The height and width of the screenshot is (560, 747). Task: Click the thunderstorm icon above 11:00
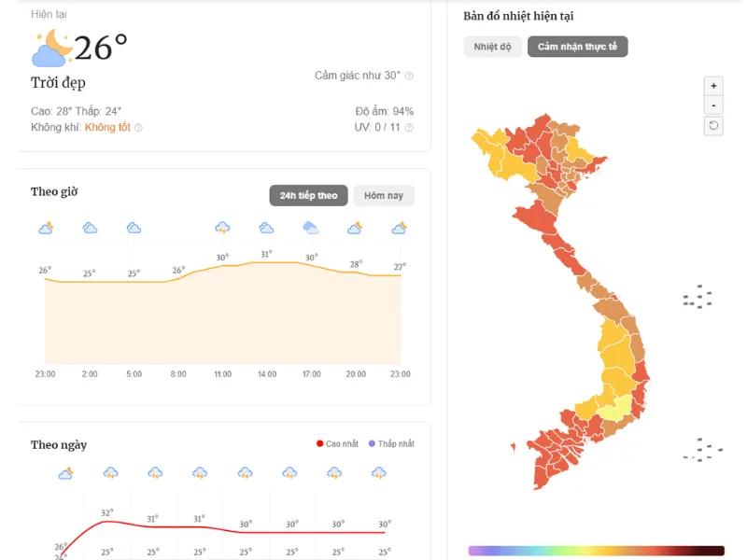click(x=222, y=228)
